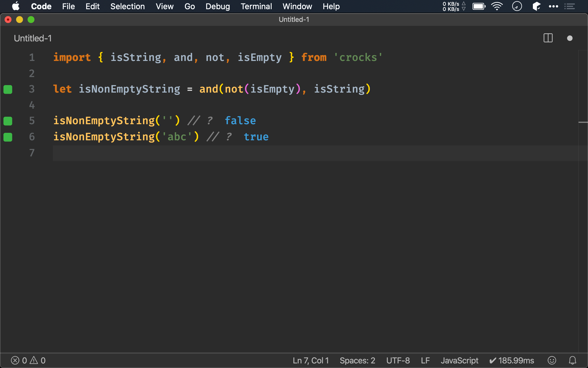Open the Go menu

point(189,6)
